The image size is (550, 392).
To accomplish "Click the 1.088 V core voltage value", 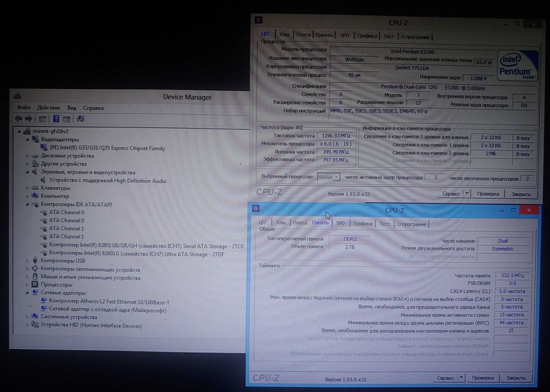I will pos(478,78).
